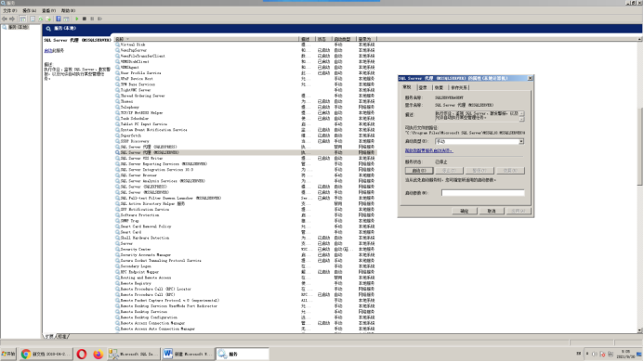
Task: Click the Windows Start button
Action: click(8, 354)
